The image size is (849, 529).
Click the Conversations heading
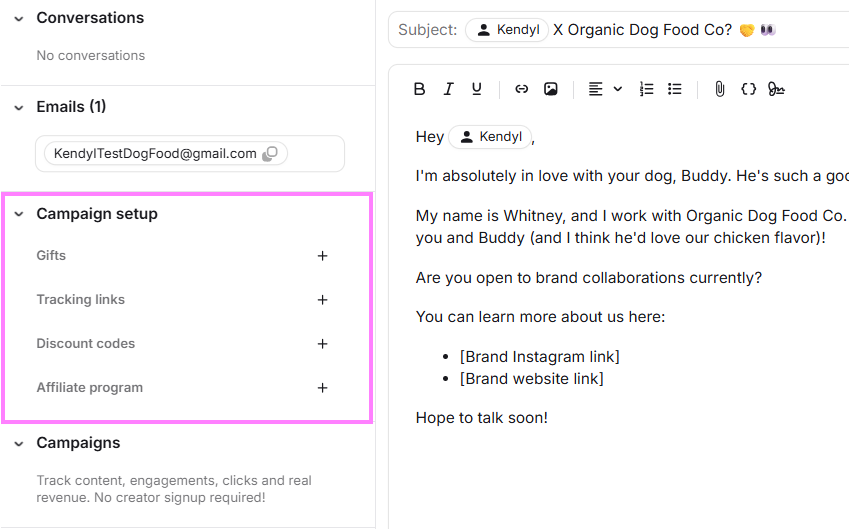pyautogui.click(x=90, y=18)
